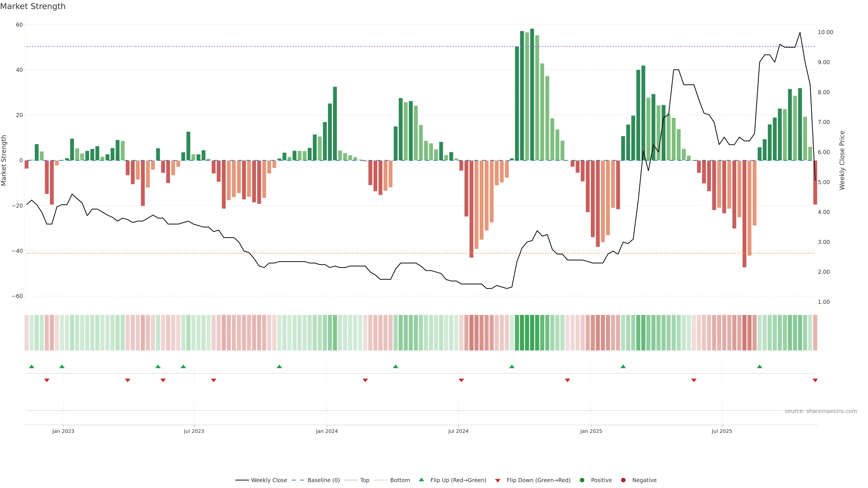The width and height of the screenshot is (868, 488).
Task: Click the flip-up marker after Jan 2025
Action: (x=623, y=366)
